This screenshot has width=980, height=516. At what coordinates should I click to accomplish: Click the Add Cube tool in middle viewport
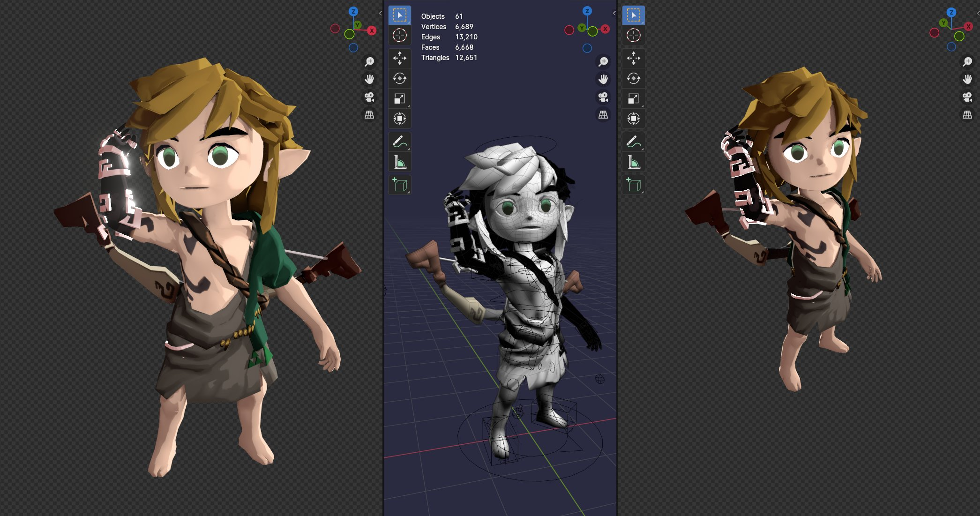pyautogui.click(x=399, y=185)
